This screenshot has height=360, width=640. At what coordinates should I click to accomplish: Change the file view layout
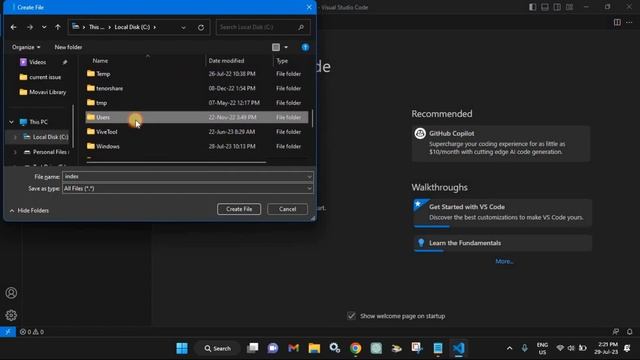point(276,47)
